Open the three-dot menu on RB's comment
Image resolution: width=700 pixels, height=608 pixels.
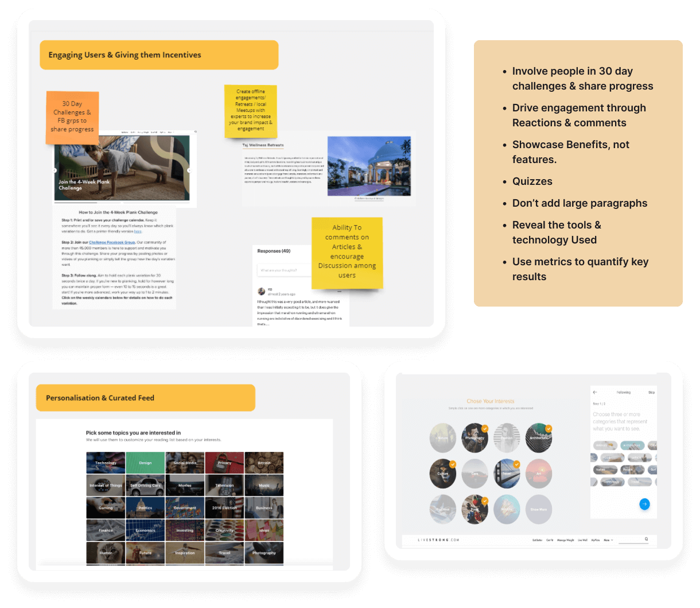point(340,291)
